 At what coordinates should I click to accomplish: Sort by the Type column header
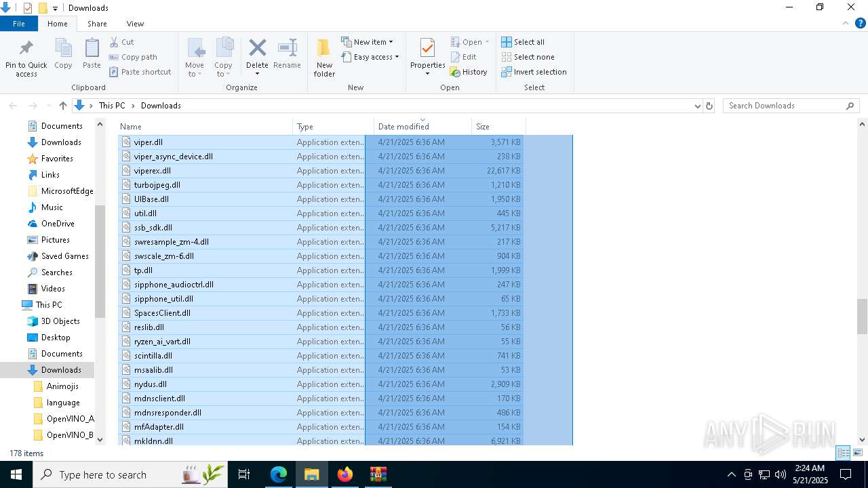click(334, 127)
